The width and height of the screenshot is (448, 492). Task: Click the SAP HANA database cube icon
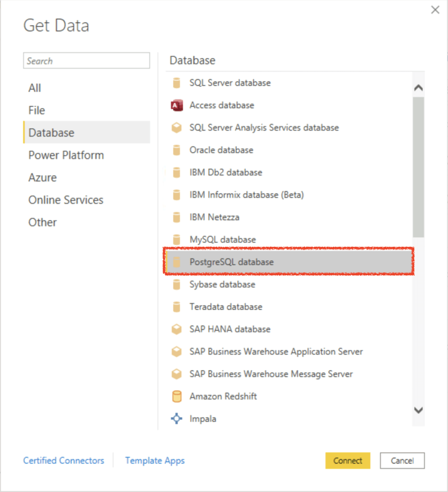click(177, 329)
